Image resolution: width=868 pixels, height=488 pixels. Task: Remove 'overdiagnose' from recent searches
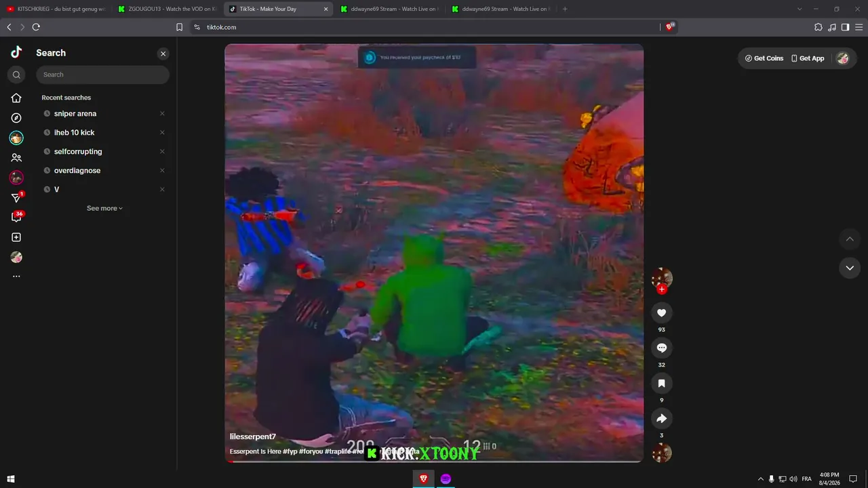[x=162, y=171]
